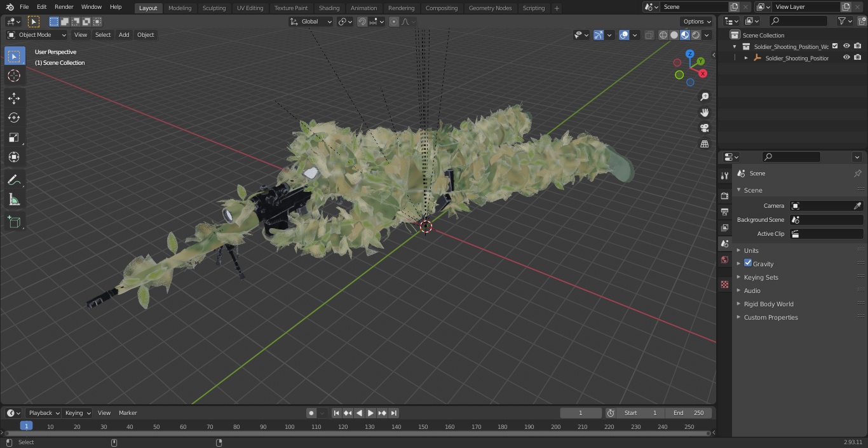Hide the Soldier_Shooting_Position_Wc collection with its eye icon
Viewport: 868px width, 448px height.
846,46
